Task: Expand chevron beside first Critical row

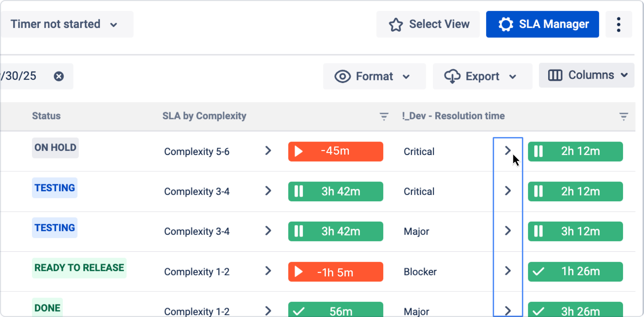Action: coord(507,151)
